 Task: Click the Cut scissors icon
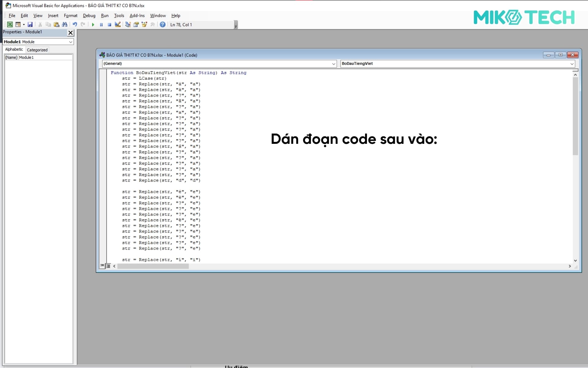coord(40,25)
